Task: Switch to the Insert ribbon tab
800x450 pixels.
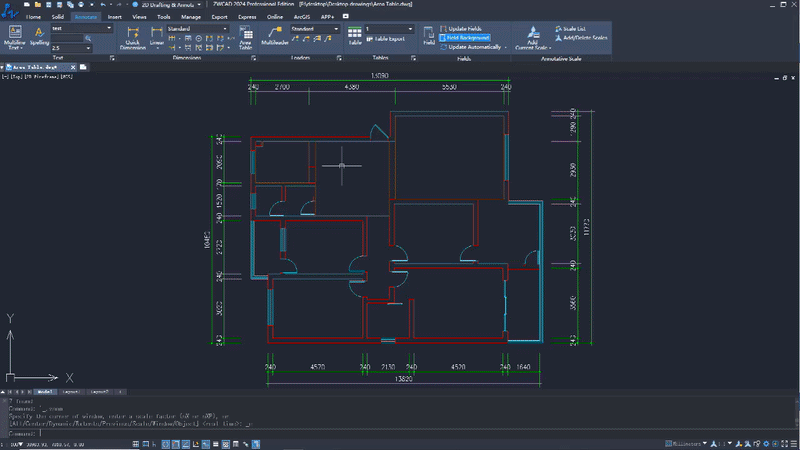Action: tap(115, 17)
